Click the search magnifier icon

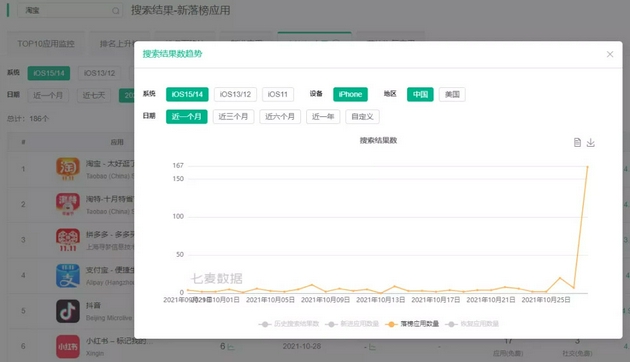coord(116,11)
